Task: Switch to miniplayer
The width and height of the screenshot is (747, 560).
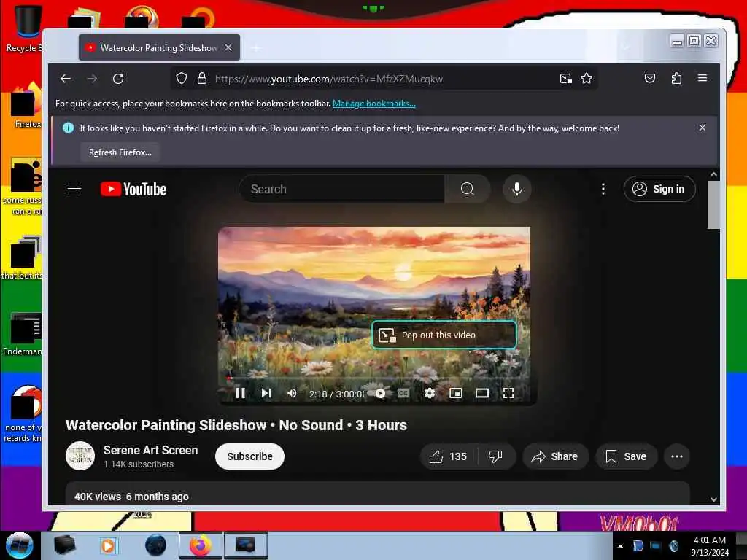Action: pyautogui.click(x=456, y=393)
